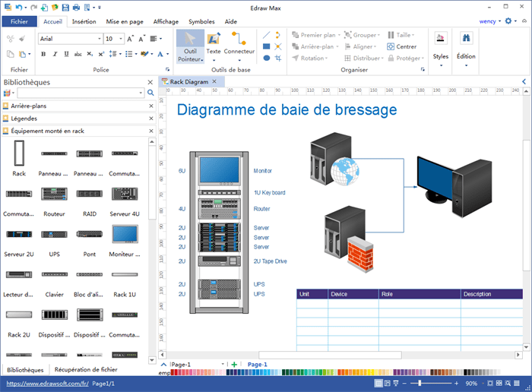Switch to the Insertion tab

click(84, 21)
